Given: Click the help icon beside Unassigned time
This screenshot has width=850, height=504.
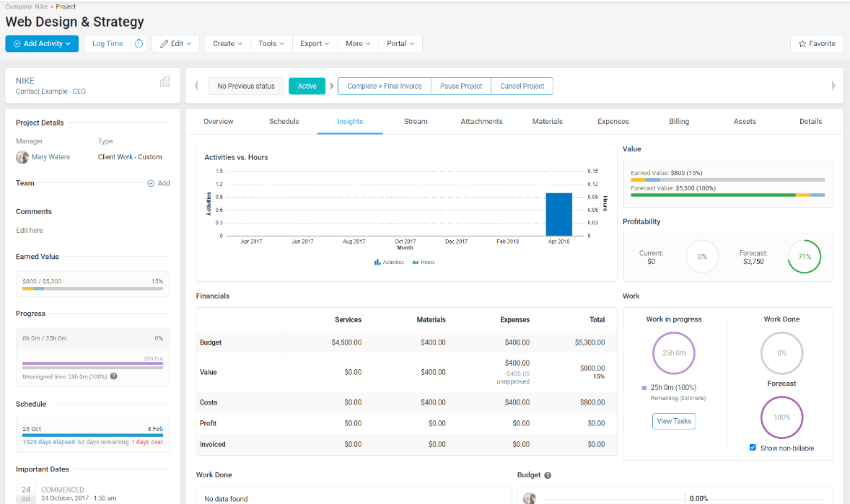Looking at the screenshot, I should (113, 376).
